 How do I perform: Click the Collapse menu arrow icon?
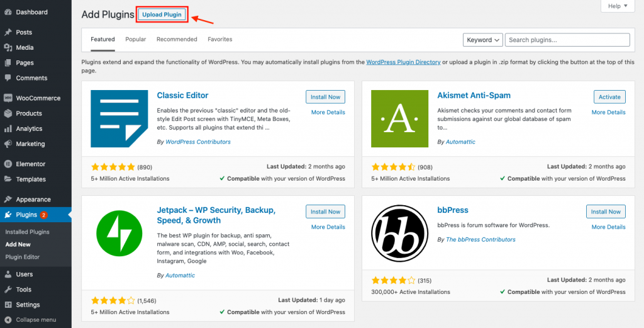8,320
